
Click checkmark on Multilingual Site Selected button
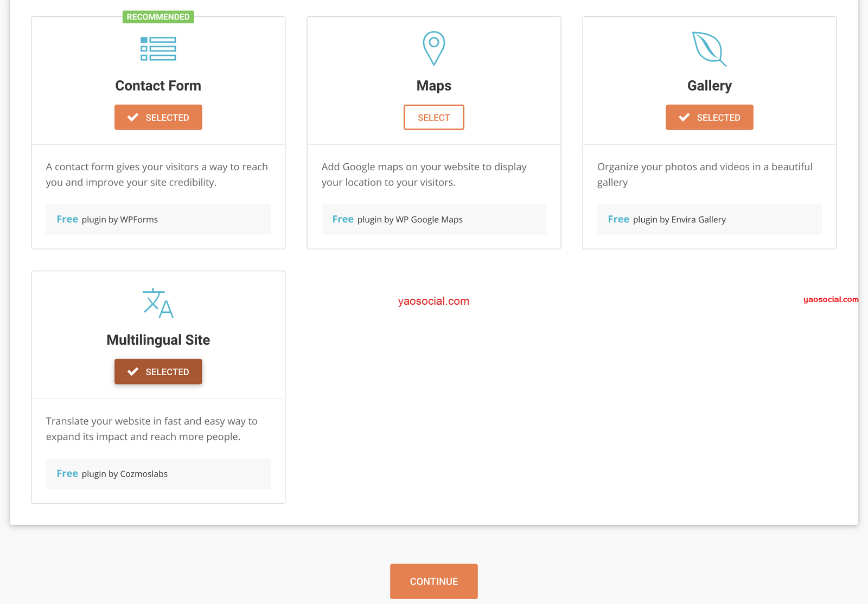(133, 371)
